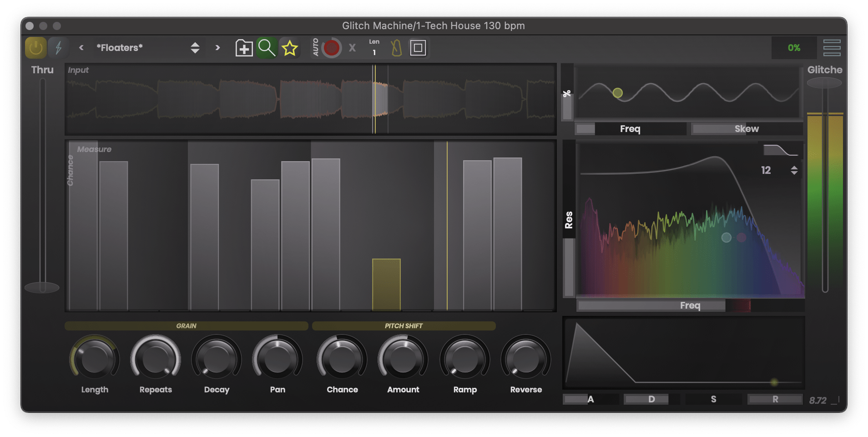Click the Amount knob
Screen dimensions: 868x437
[x=403, y=359]
